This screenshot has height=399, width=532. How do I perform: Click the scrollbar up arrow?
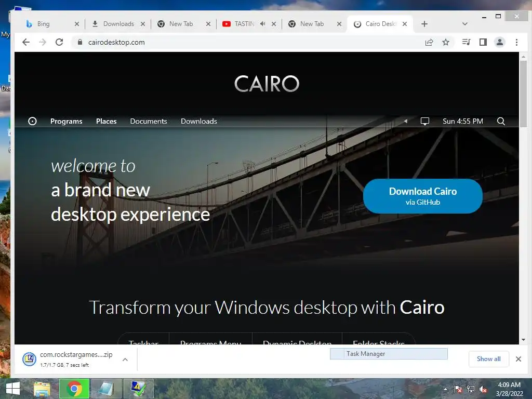523,57
